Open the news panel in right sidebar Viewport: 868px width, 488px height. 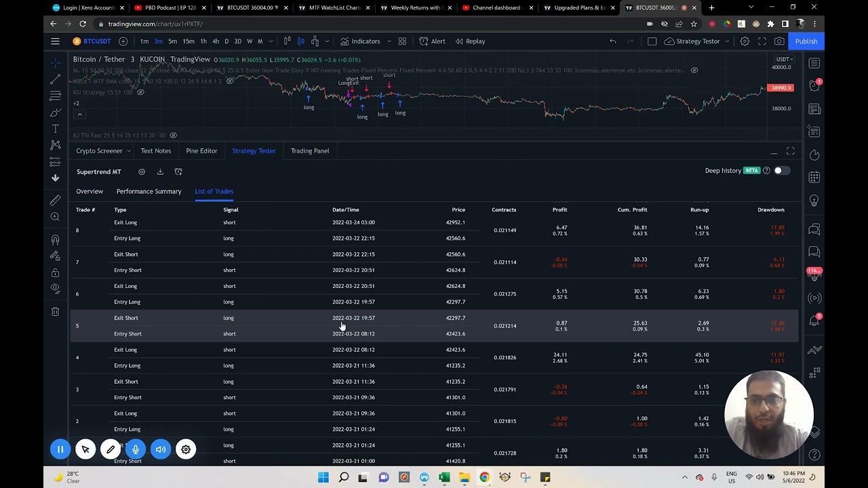(814, 108)
